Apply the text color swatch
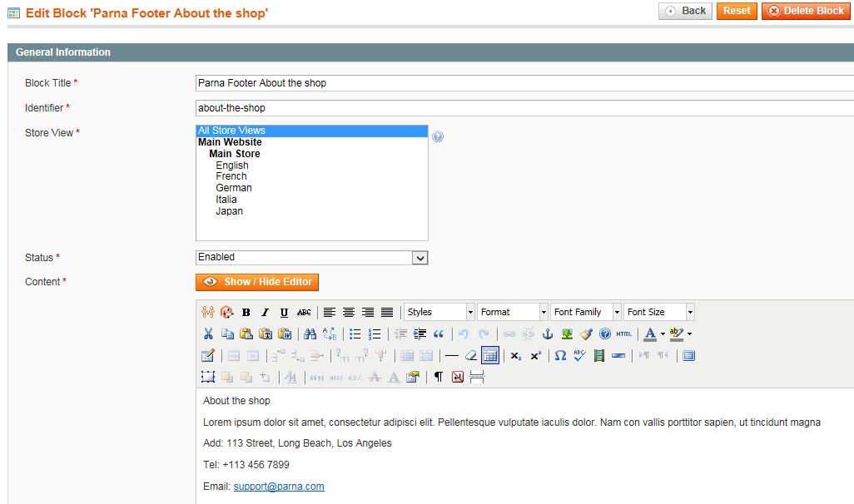The height and width of the screenshot is (504, 854). point(650,334)
